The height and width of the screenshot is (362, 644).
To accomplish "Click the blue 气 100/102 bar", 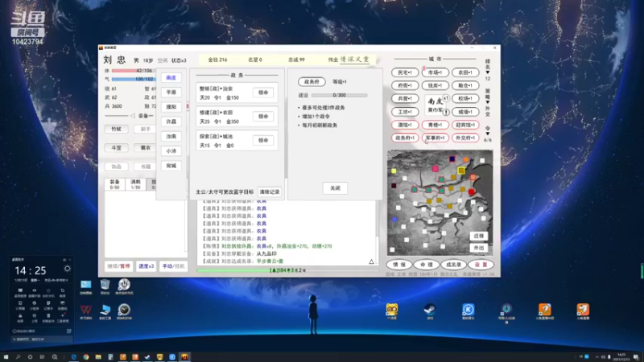I will pyautogui.click(x=134, y=79).
